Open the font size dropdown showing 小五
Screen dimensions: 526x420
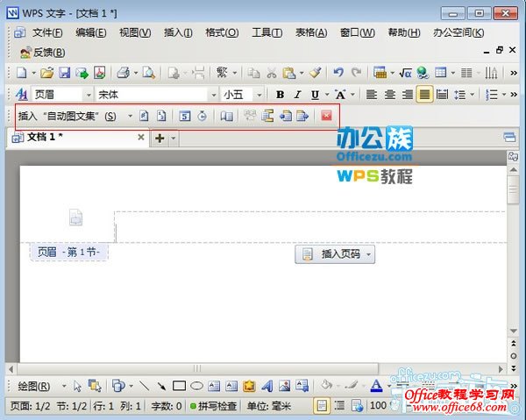259,95
